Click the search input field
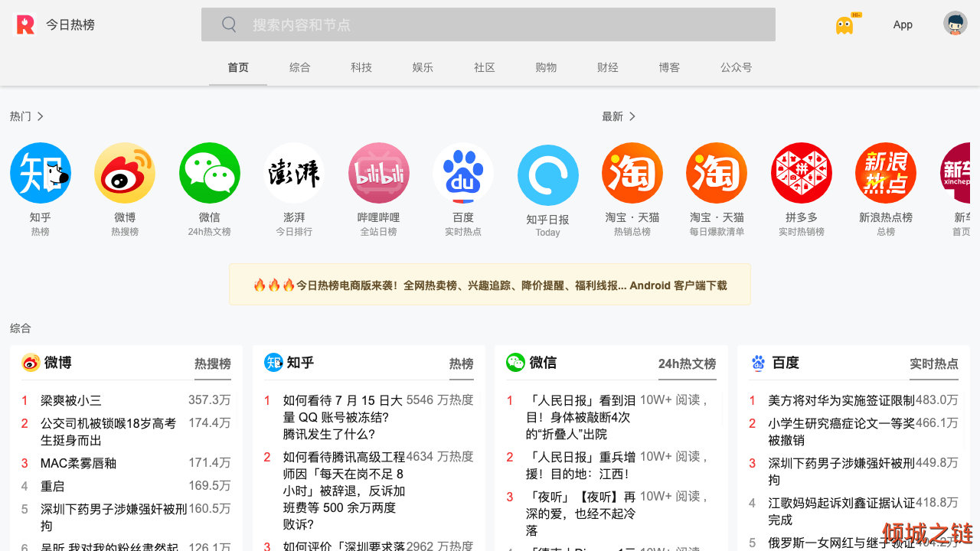Image resolution: width=980 pixels, height=551 pixels. point(488,24)
